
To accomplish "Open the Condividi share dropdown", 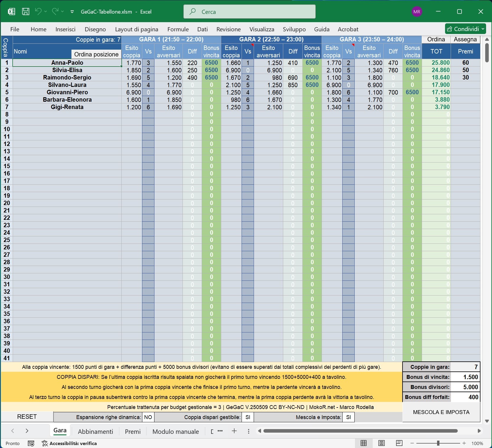I will (x=465, y=29).
